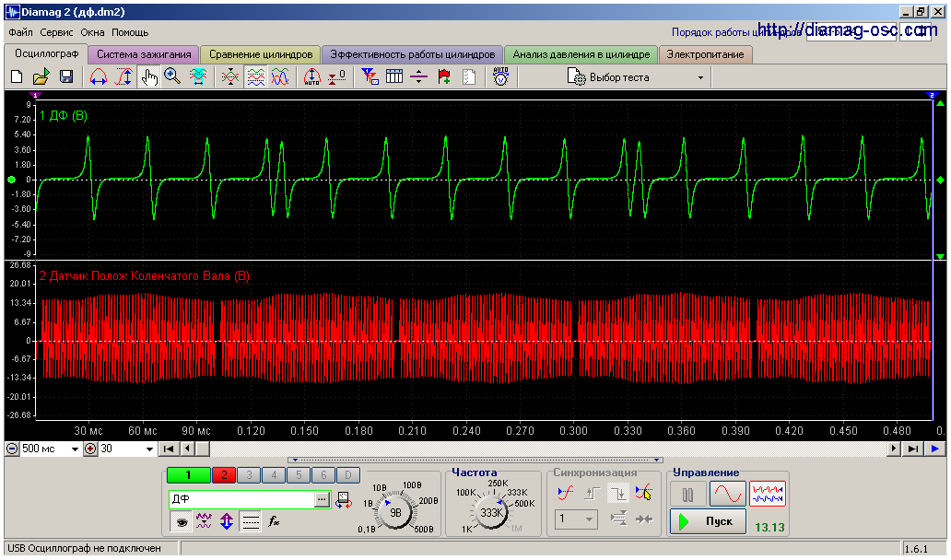Image resolution: width=951 pixels, height=560 pixels.
Task: Select the falling edge sync icon
Action: tap(618, 494)
